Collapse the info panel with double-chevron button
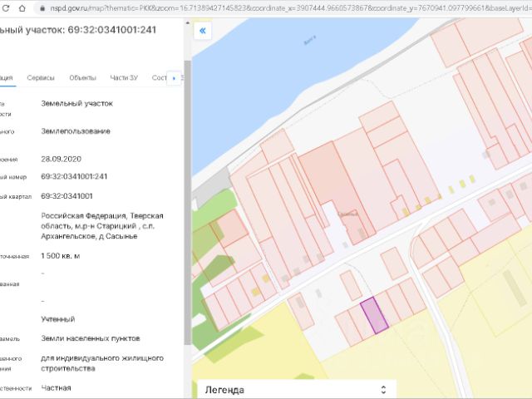 pyautogui.click(x=203, y=31)
